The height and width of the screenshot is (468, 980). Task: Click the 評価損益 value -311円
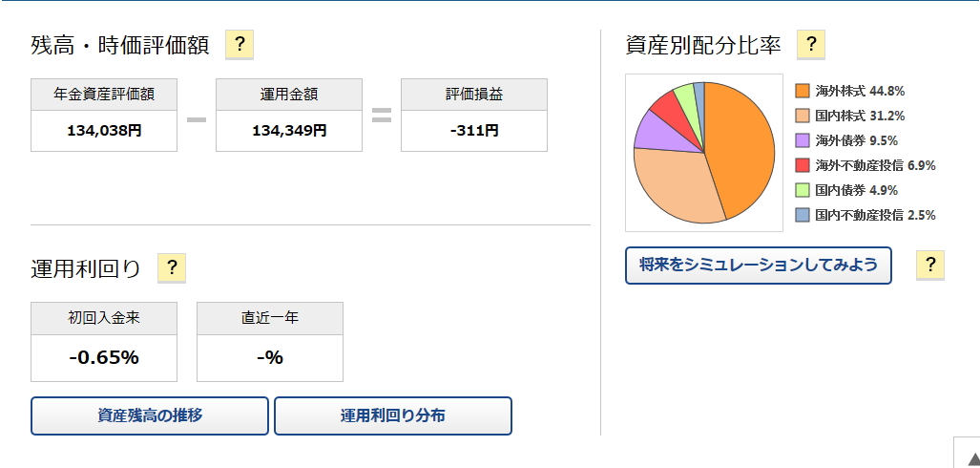click(474, 131)
